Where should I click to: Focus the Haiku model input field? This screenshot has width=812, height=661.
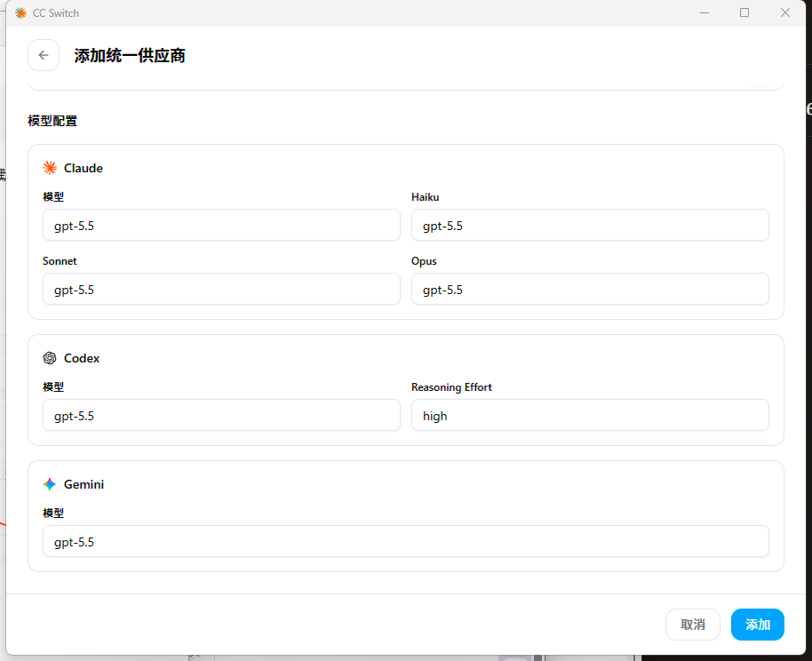(590, 226)
